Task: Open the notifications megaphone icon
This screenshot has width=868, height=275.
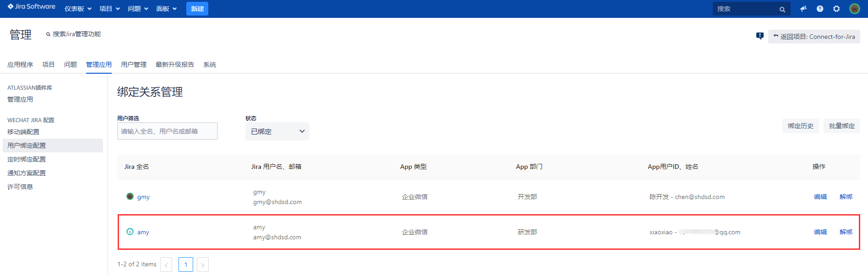Action: [x=803, y=9]
